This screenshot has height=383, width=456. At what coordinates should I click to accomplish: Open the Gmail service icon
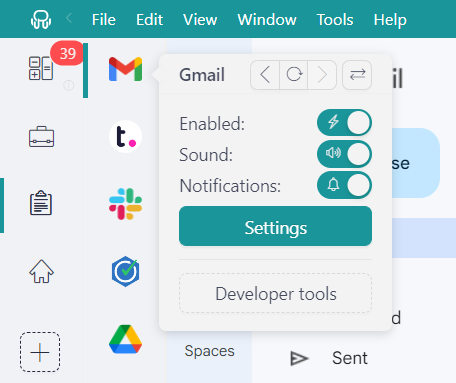(125, 69)
